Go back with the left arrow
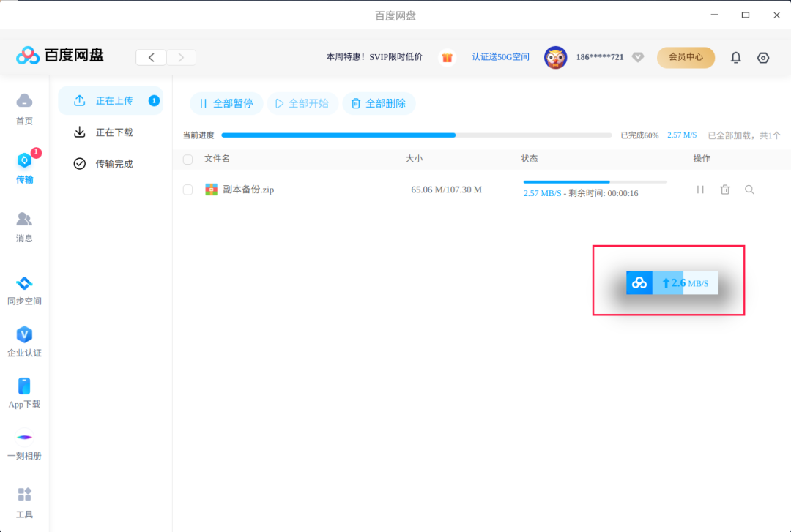Screen dimensions: 791x532 point(151,58)
